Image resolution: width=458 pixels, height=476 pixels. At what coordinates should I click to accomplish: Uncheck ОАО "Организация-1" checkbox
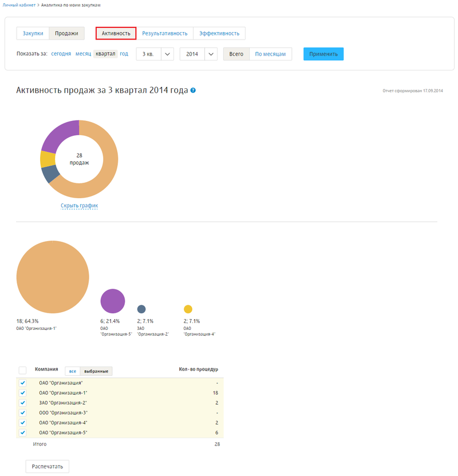[23, 393]
